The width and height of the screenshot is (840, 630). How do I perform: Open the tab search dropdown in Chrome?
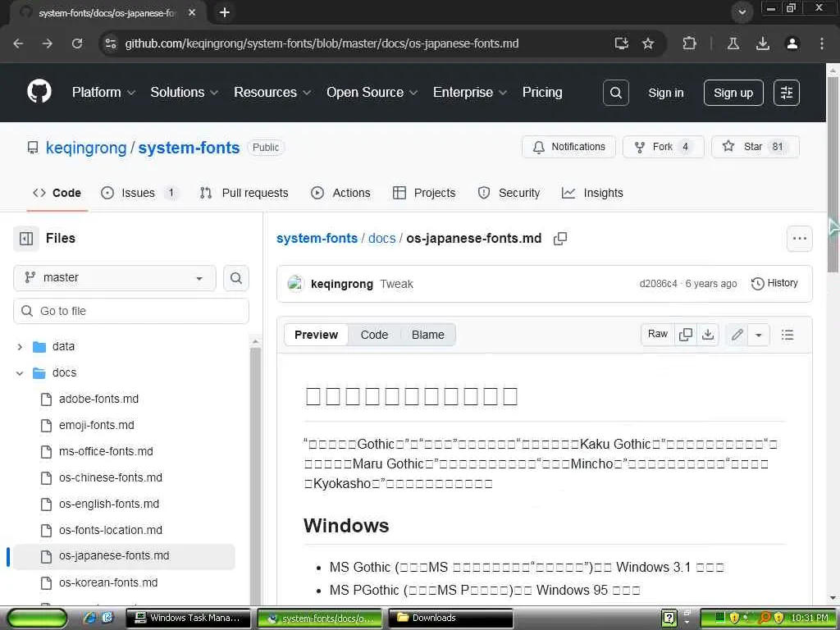click(742, 11)
